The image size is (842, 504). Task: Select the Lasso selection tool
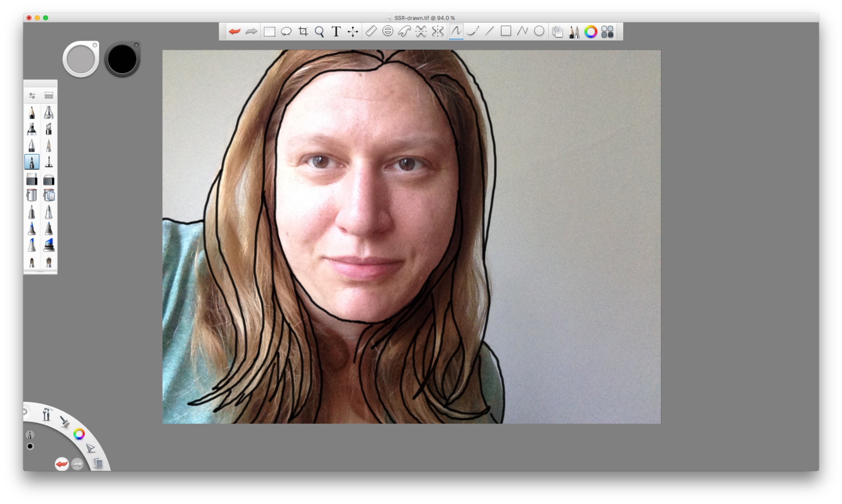(286, 31)
